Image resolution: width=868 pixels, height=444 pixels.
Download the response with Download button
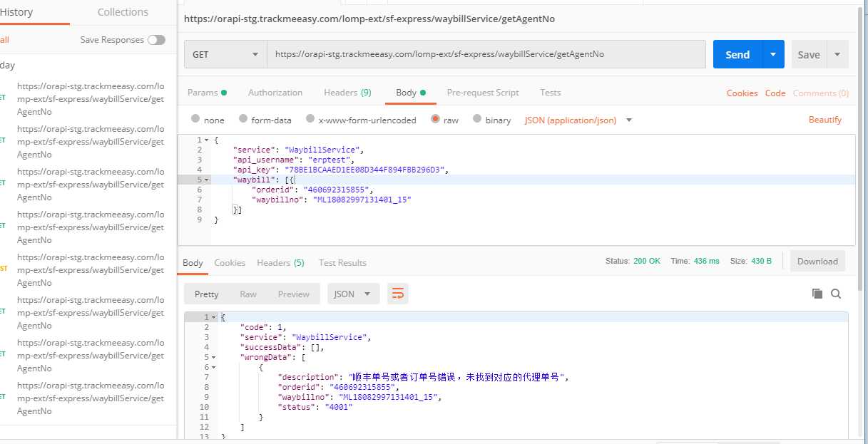pos(817,262)
